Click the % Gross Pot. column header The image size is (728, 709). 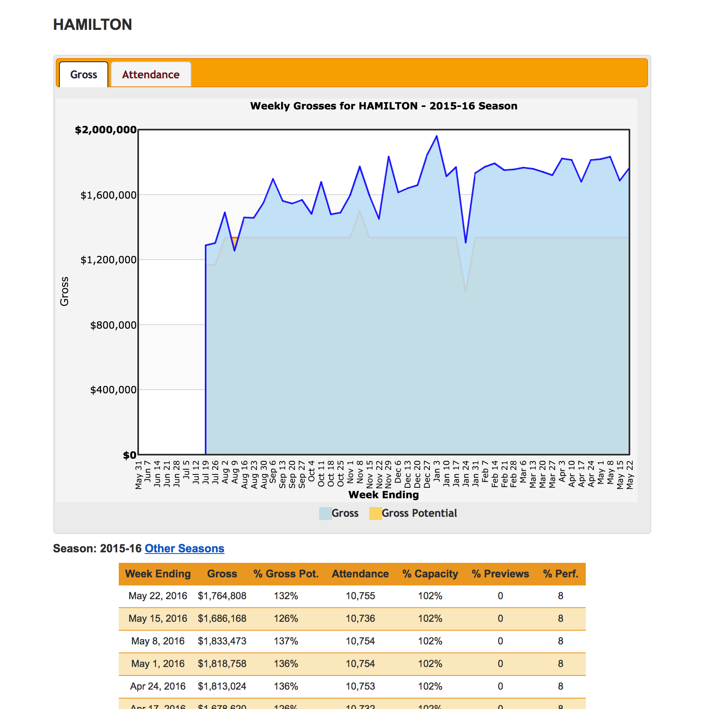[x=286, y=574]
